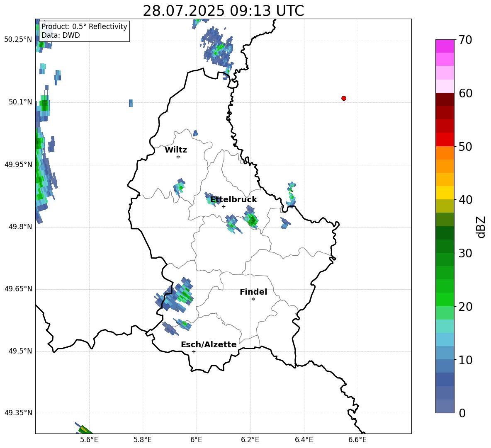
Task: Click the yellow colorbar segment near 40
Action: point(445,193)
